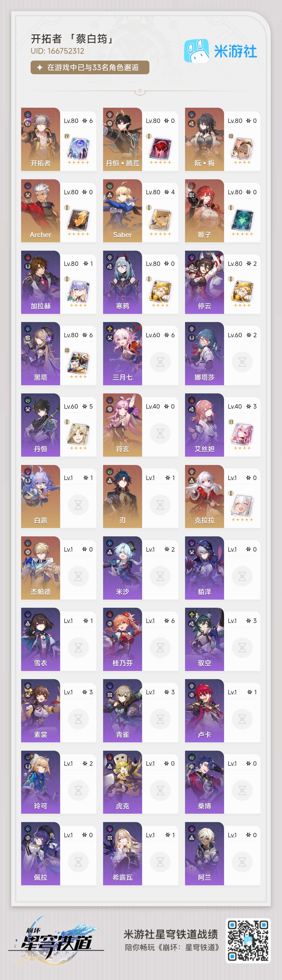Click the 已与33名角色邂逅 banner button

click(x=90, y=67)
